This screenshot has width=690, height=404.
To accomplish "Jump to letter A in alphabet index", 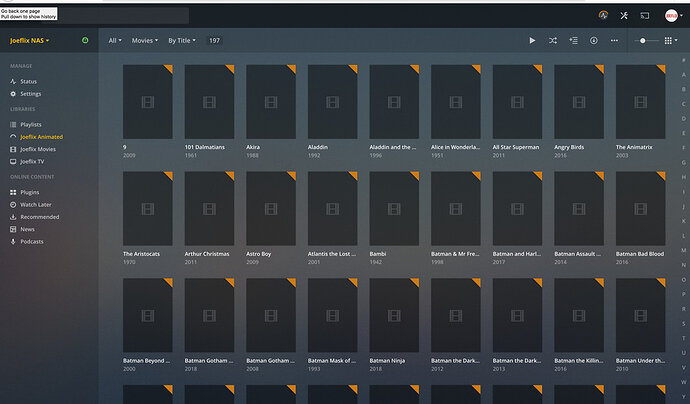I will (683, 74).
